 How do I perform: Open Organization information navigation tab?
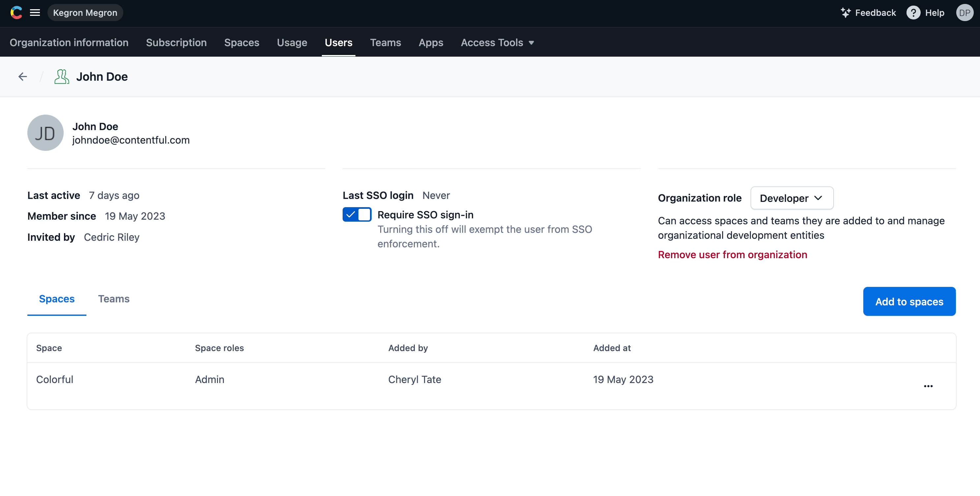[x=69, y=42]
